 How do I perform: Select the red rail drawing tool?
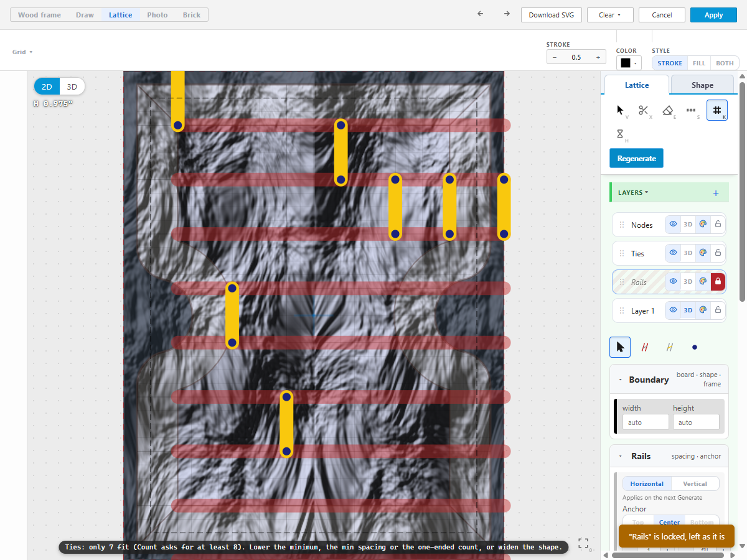645,347
